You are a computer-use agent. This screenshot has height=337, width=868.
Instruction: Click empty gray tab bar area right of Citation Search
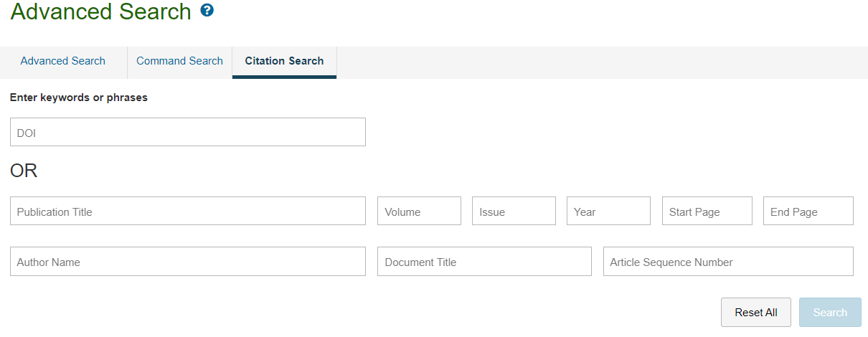[x=603, y=62]
